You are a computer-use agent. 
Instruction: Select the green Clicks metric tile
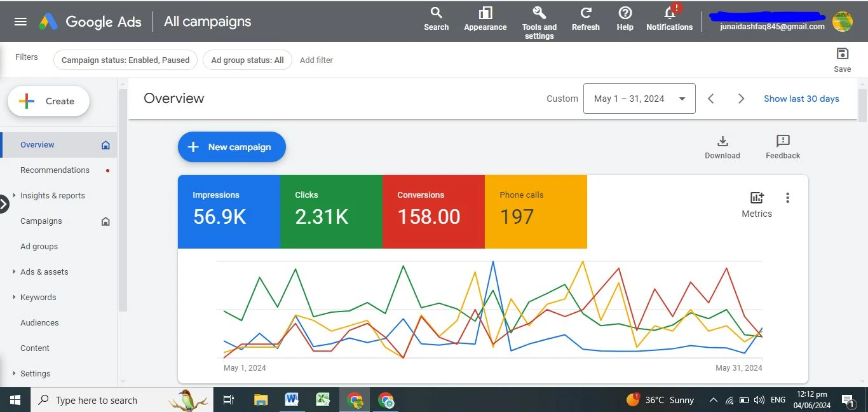(x=331, y=212)
